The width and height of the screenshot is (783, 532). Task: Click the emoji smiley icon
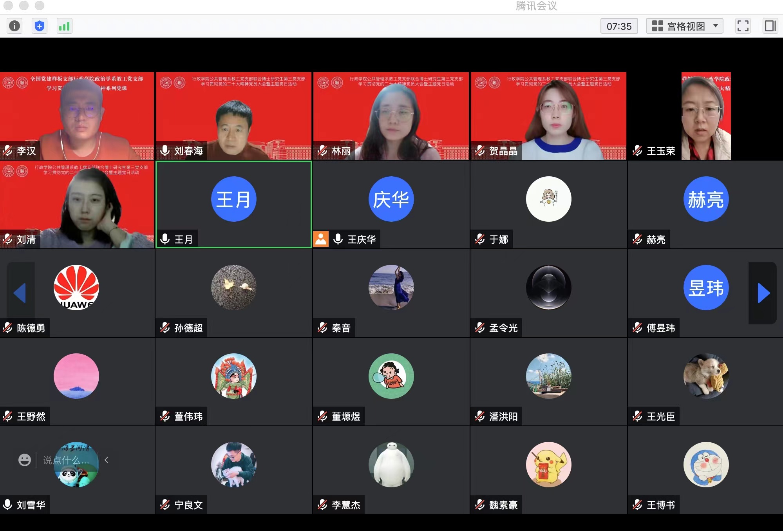pos(25,460)
